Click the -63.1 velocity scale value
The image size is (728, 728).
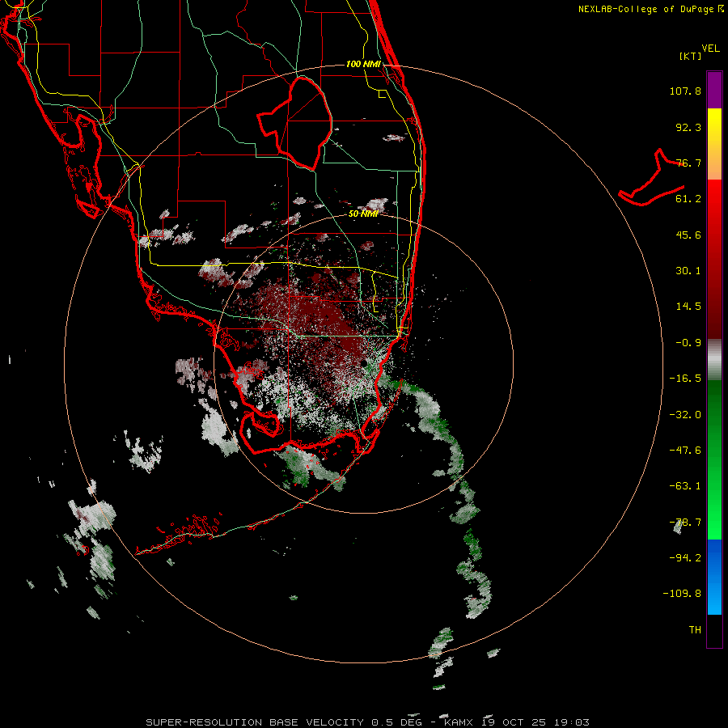coord(685,486)
